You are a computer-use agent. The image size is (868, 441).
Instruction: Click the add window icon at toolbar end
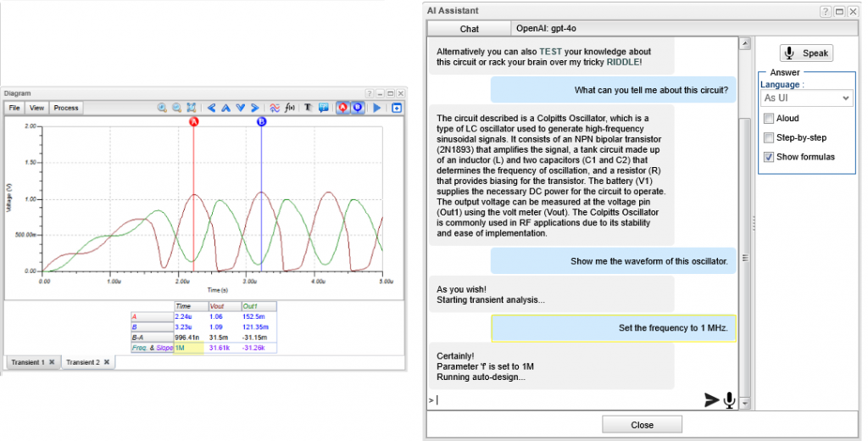[397, 108]
